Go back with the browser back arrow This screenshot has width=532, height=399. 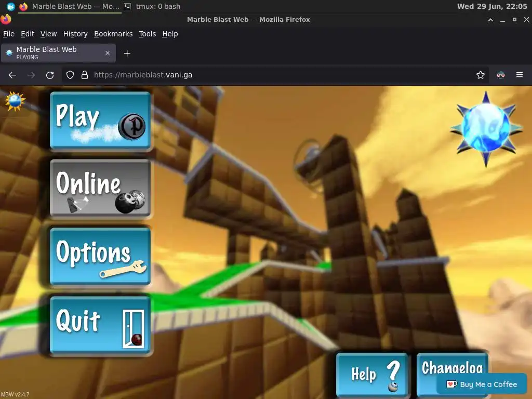[12, 75]
